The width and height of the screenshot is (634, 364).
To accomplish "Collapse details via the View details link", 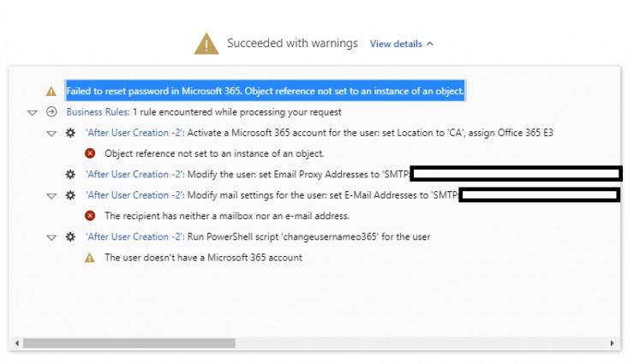I will click(x=401, y=44).
